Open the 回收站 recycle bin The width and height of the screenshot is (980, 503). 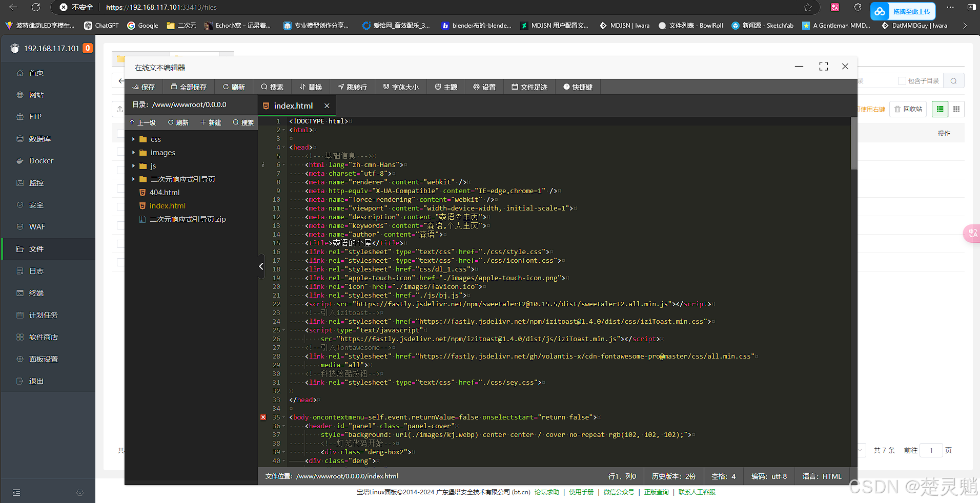pos(908,109)
